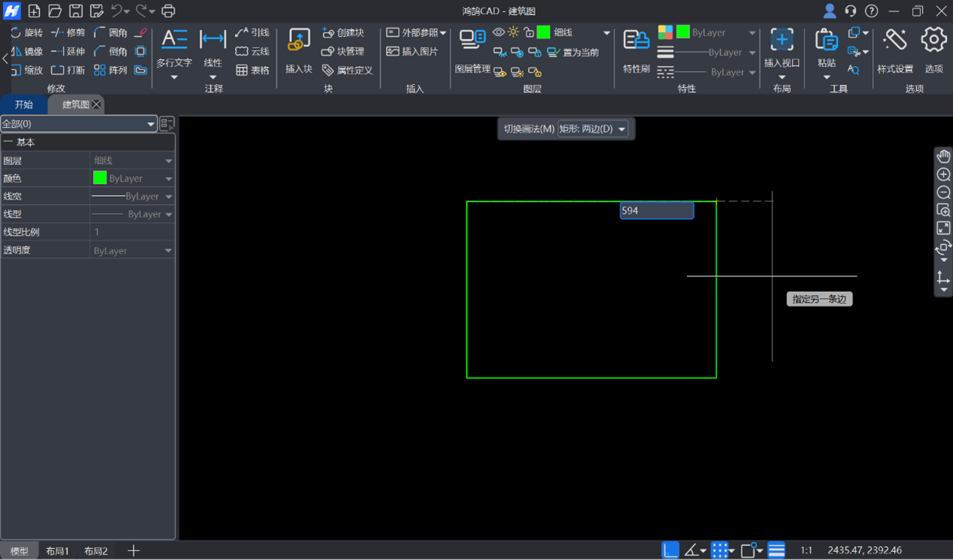Toggle ortho mode in the status bar
The height and width of the screenshot is (560, 953).
point(670,550)
